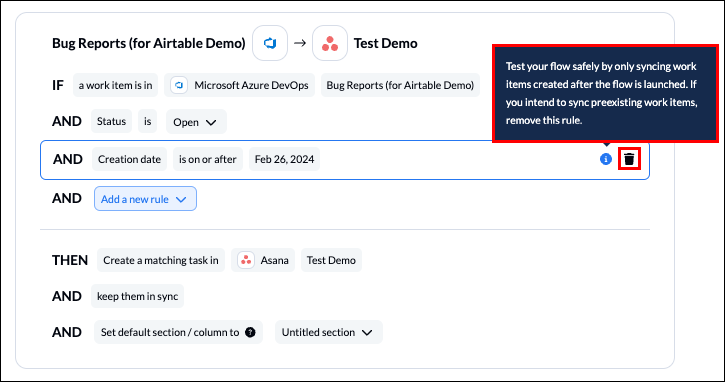This screenshot has height=382, width=725.
Task: Click the Status field chip
Action: 111,121
